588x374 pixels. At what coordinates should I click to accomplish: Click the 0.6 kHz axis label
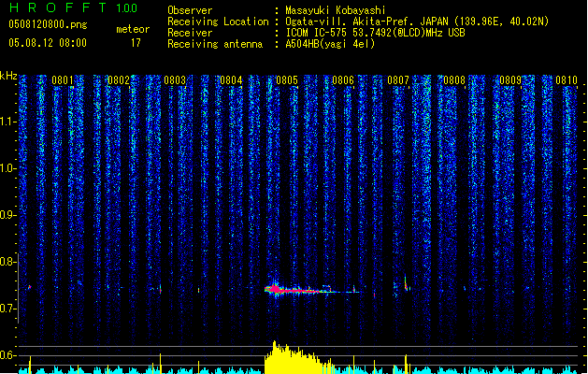coord(7,355)
